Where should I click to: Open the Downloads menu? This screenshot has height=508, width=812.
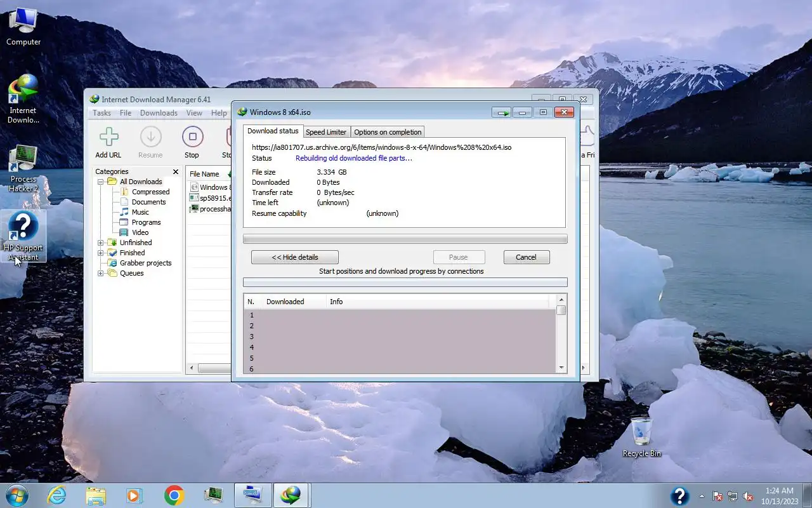[x=159, y=113]
